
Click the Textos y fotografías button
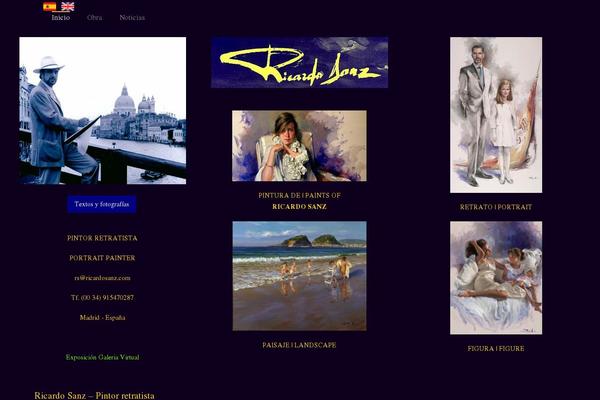102,204
